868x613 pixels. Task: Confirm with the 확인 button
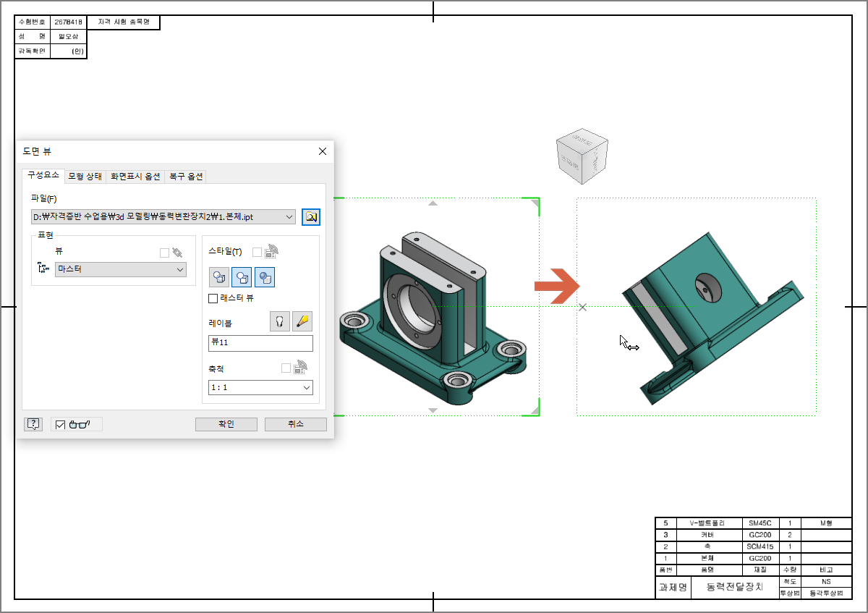click(226, 424)
